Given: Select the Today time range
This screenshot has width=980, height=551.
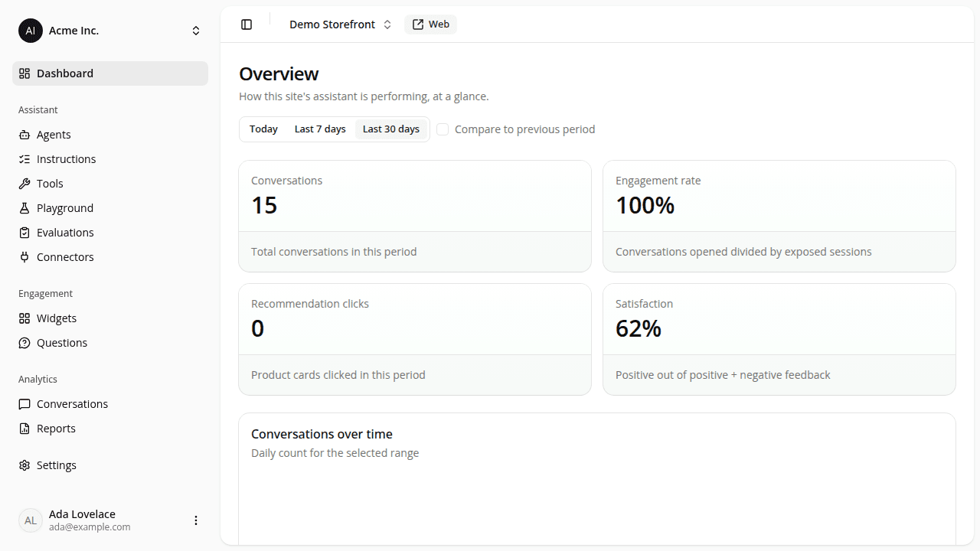Looking at the screenshot, I should [263, 129].
